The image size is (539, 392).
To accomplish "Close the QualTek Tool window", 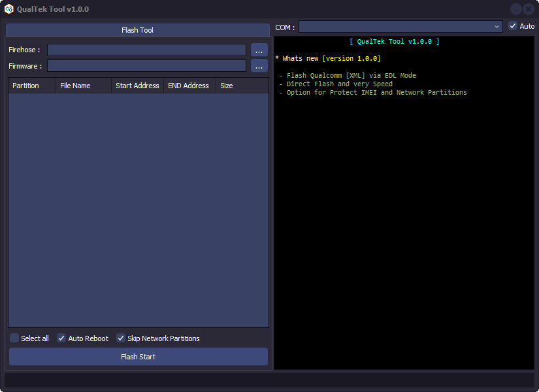I will pos(529,9).
